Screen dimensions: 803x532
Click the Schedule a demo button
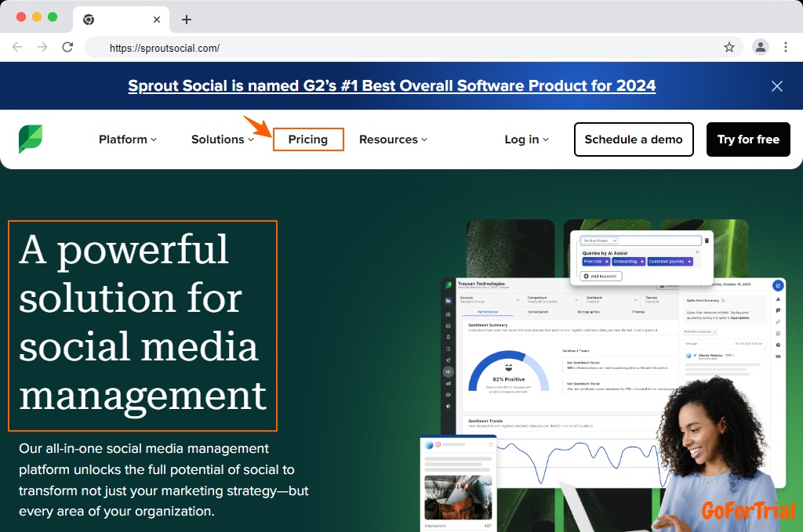634,139
